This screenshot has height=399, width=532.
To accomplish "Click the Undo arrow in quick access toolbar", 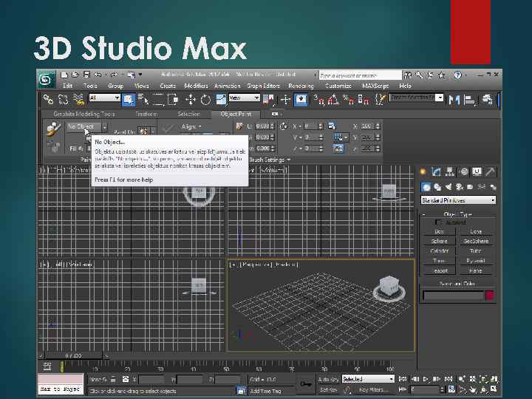I will [x=98, y=75].
